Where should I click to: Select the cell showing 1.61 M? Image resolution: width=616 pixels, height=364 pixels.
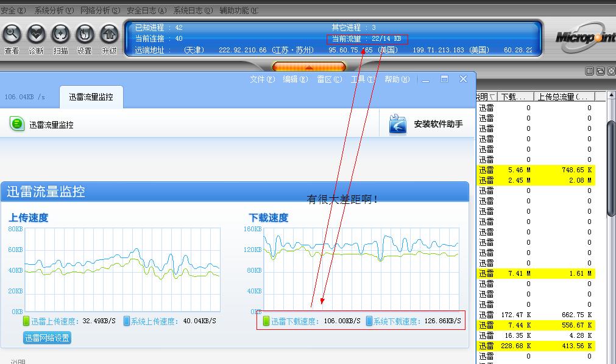[x=580, y=273]
